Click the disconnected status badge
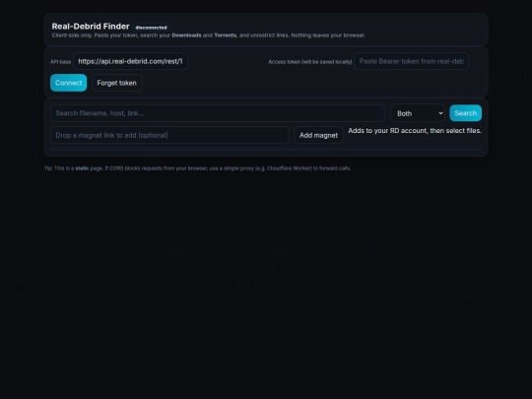Image resolution: width=532 pixels, height=399 pixels. click(151, 28)
